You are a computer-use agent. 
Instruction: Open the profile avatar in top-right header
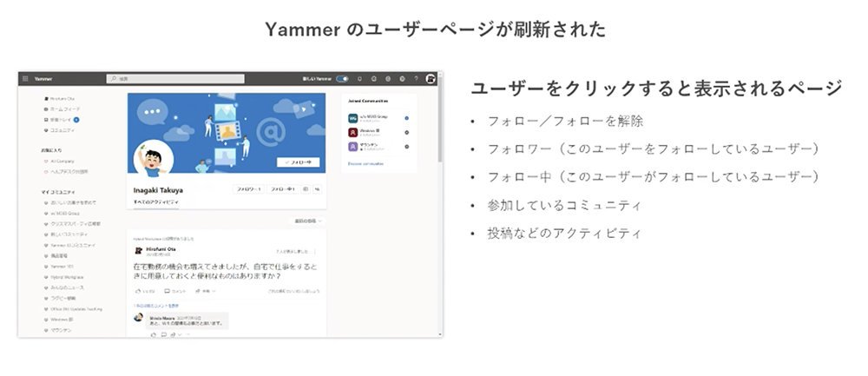point(431,79)
